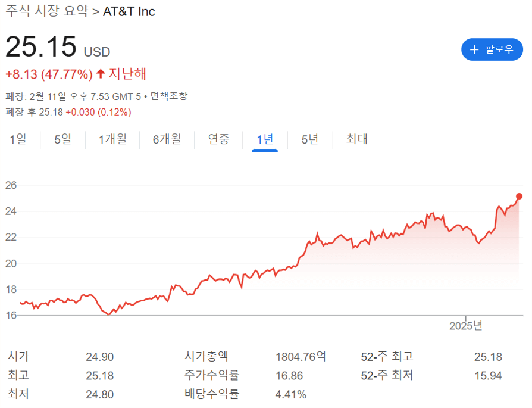Click the 배당수익률 value 4.41%
532x408 pixels.
291,394
